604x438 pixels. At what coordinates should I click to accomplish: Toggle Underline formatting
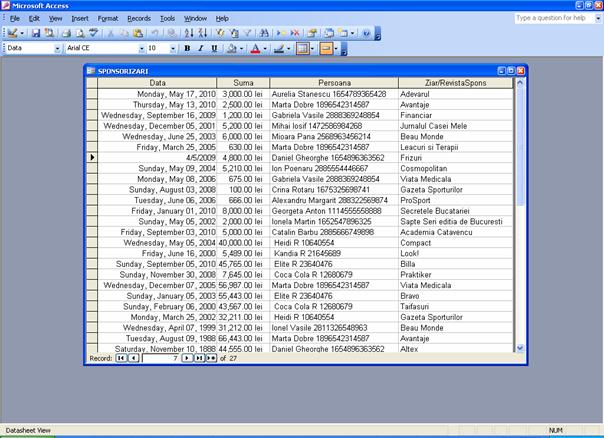pyautogui.click(x=213, y=48)
